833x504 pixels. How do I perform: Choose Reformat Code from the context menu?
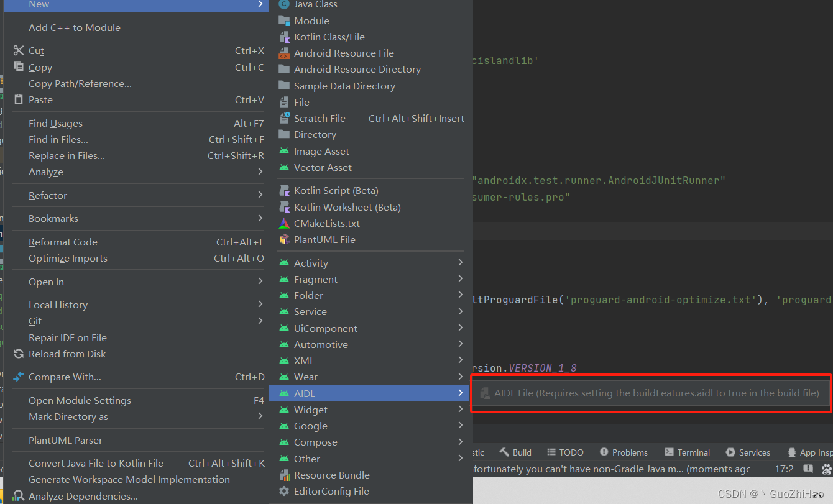63,242
